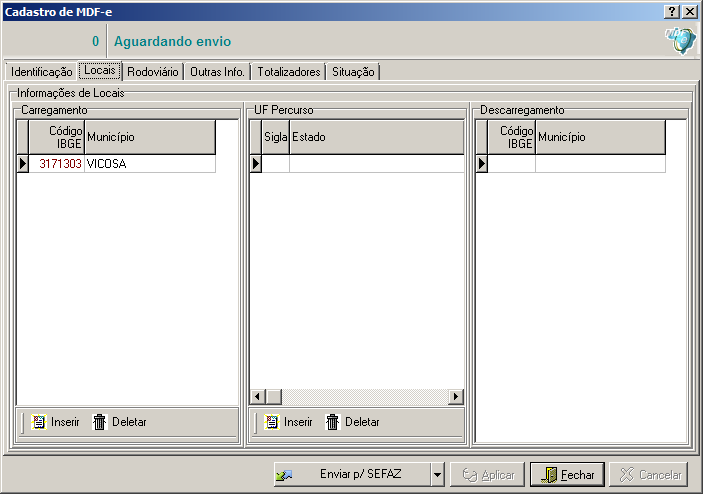
Task: Click the empty Sigla cell in UF Percurso
Action: pos(275,163)
